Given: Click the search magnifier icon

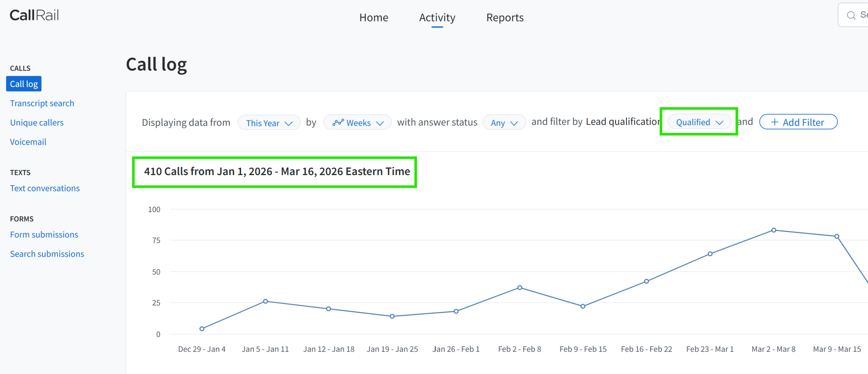Looking at the screenshot, I should [851, 15].
